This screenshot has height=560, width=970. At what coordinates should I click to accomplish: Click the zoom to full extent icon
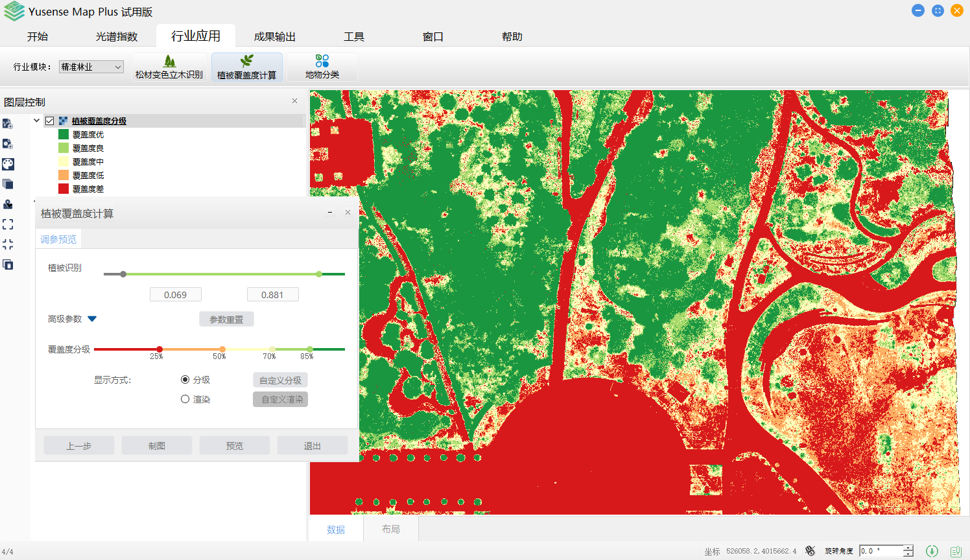[8, 224]
